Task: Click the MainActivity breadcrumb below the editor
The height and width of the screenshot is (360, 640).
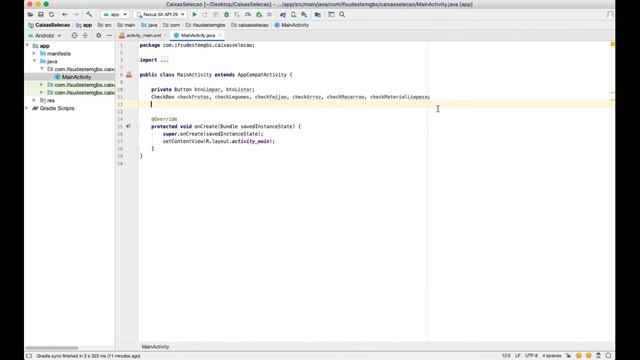Action: 155,347
